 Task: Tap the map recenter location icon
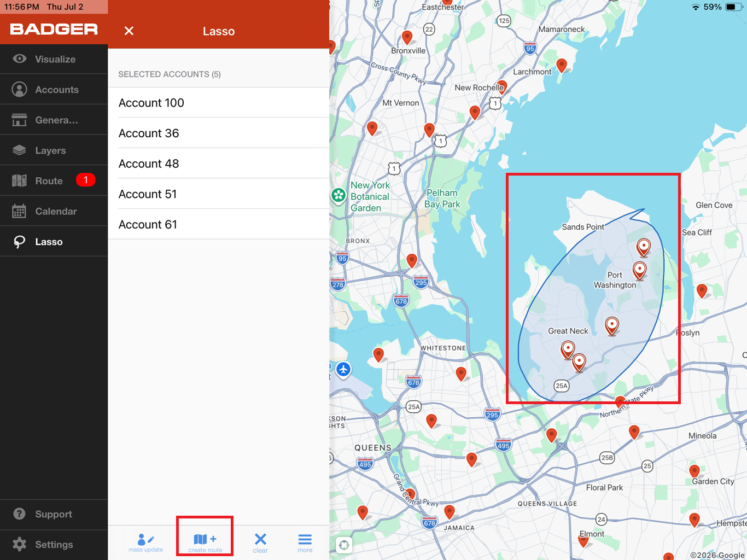[x=344, y=545]
